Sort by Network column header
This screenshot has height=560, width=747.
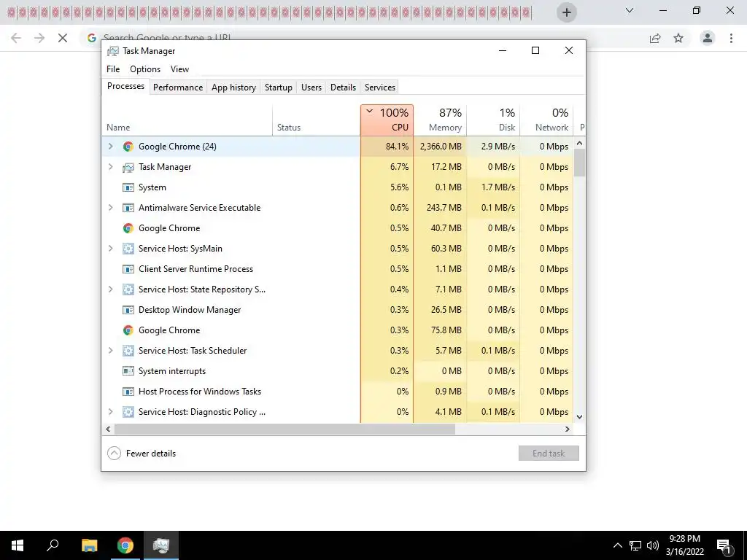(547, 120)
